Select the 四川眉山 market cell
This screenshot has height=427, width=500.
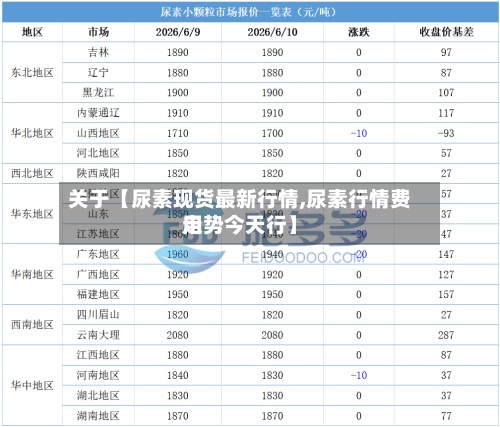tap(98, 315)
